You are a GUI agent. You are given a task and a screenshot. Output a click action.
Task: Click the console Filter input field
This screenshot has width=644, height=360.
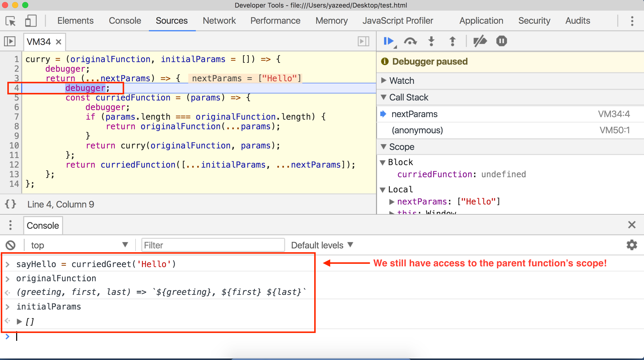coord(213,245)
